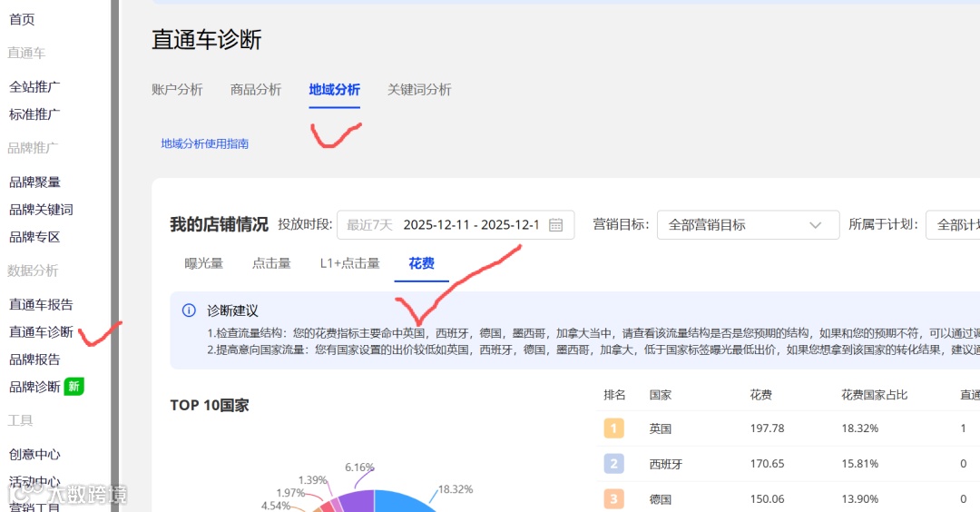Click the 排名 column header
Image resolution: width=980 pixels, height=512 pixels.
pyautogui.click(x=614, y=395)
